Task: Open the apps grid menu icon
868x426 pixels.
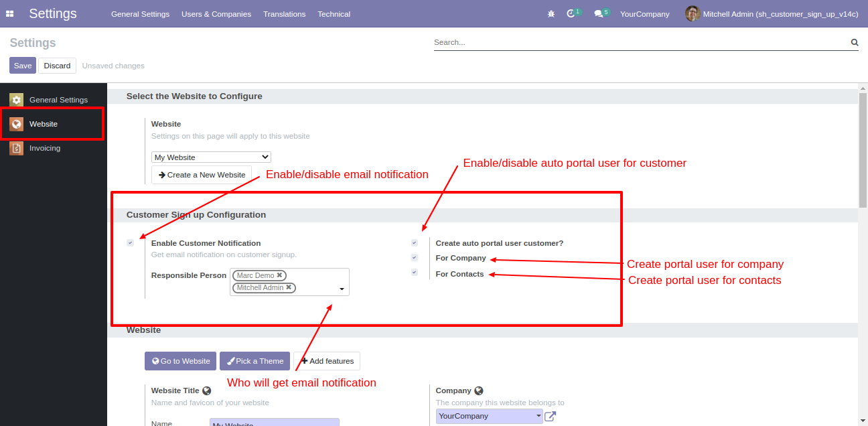Action: coord(10,13)
